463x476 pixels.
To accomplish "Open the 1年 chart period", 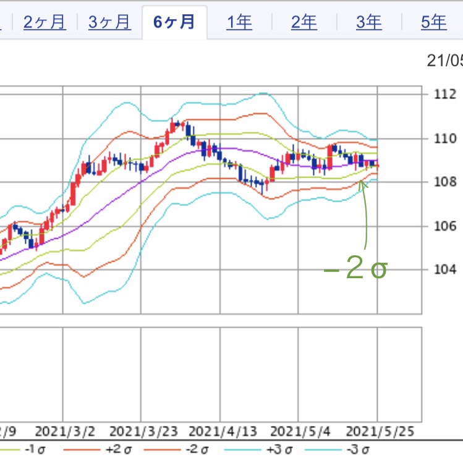I will click(x=239, y=22).
